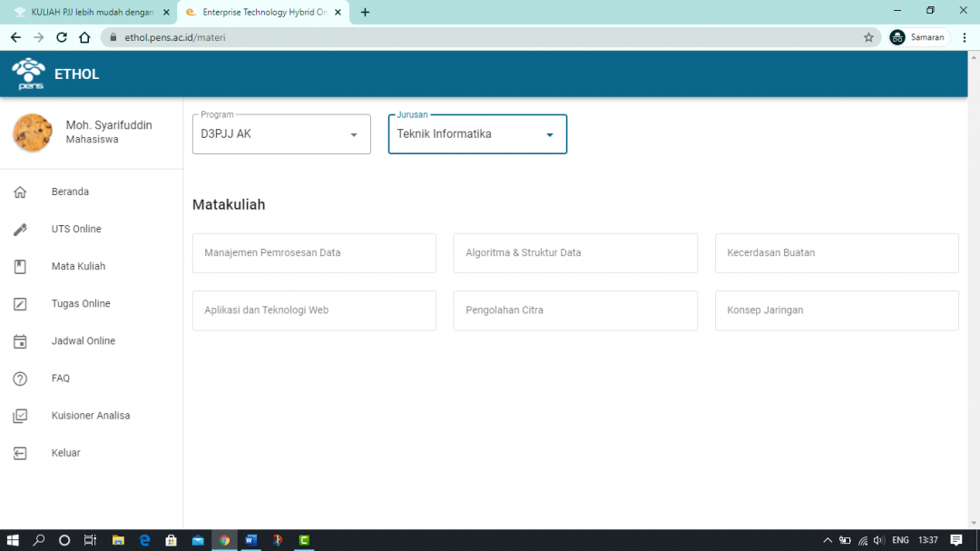The height and width of the screenshot is (551, 980).
Task: Bookmark the page with the star icon
Action: tap(868, 37)
